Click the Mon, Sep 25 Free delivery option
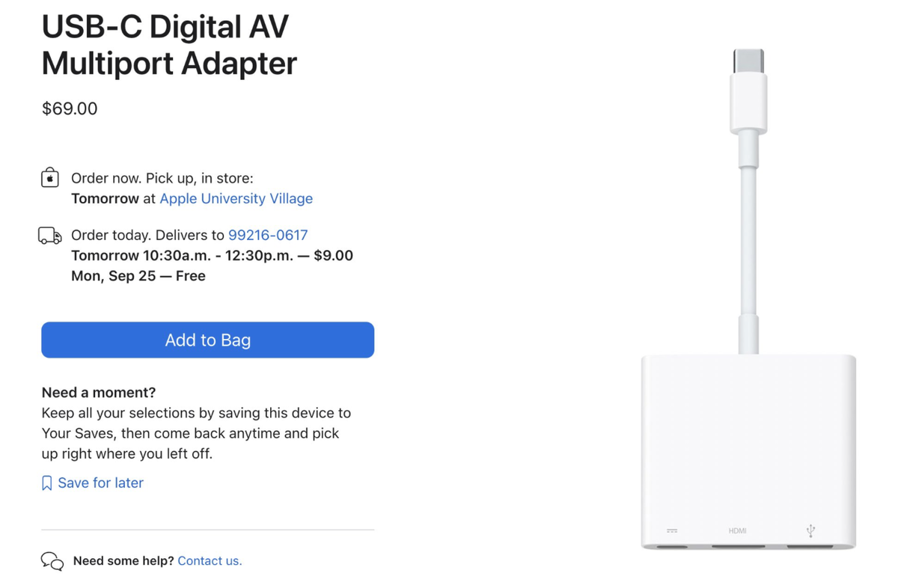 138,276
